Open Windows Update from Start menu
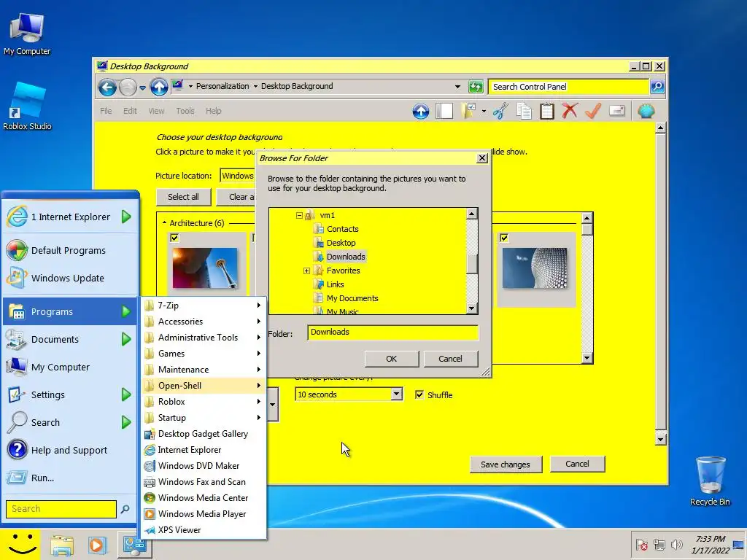 tap(70, 278)
